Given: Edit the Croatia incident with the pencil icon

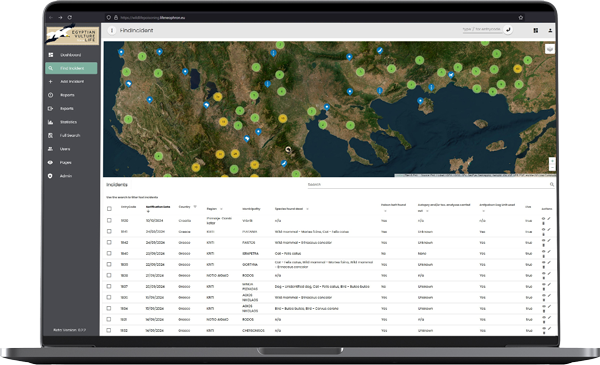Looking at the screenshot, I should (549, 218).
